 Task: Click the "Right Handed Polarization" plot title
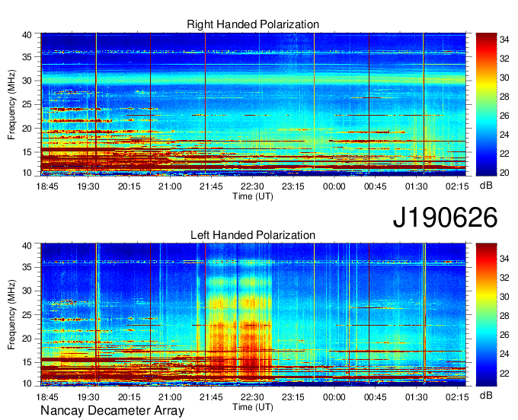(x=253, y=24)
